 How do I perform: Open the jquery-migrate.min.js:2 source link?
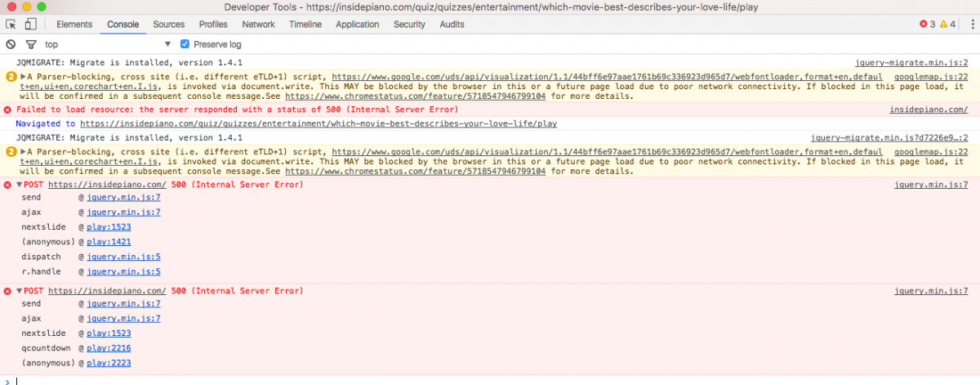(x=911, y=62)
